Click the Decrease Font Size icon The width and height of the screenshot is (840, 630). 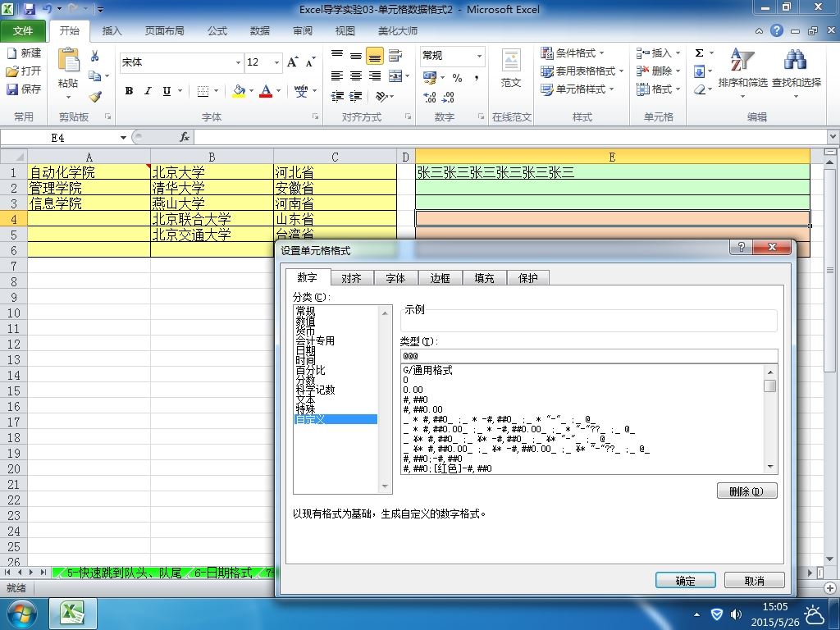(x=311, y=62)
